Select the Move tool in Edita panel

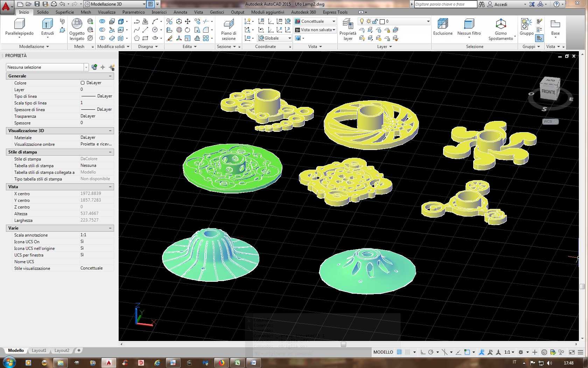pyautogui.click(x=188, y=21)
